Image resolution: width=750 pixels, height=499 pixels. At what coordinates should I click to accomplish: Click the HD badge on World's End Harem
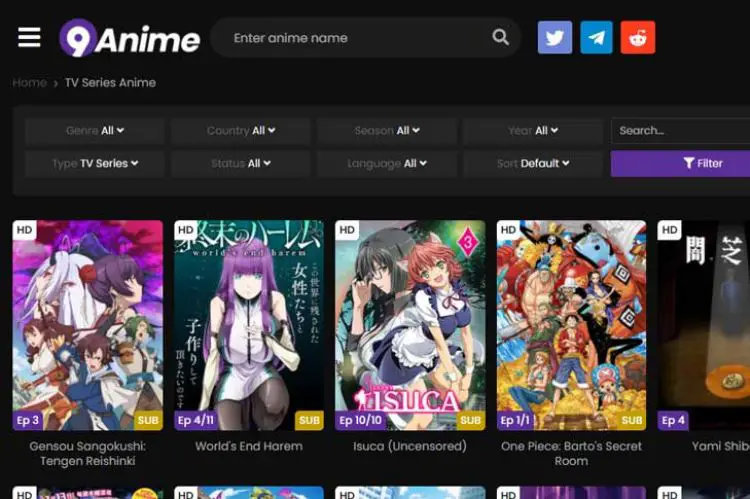186,230
